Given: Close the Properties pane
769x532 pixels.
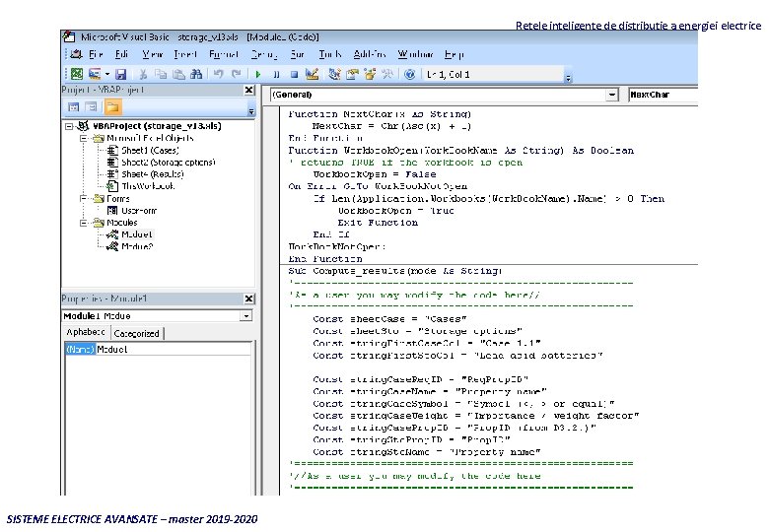Looking at the screenshot, I should point(249,299).
